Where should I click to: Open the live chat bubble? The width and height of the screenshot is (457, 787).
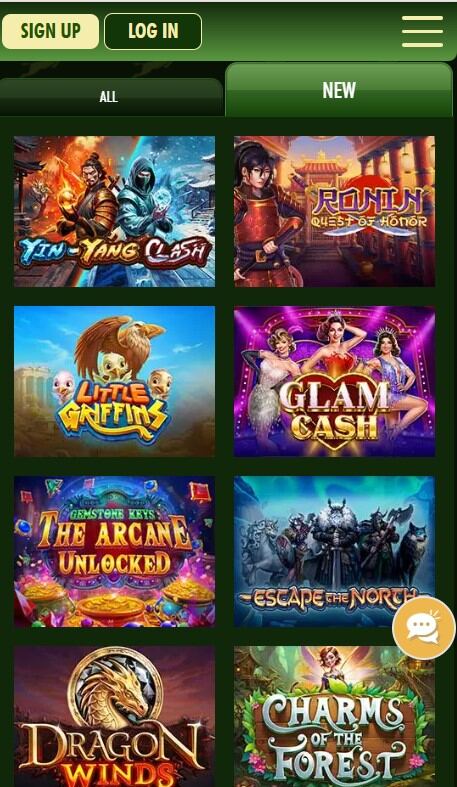point(423,627)
